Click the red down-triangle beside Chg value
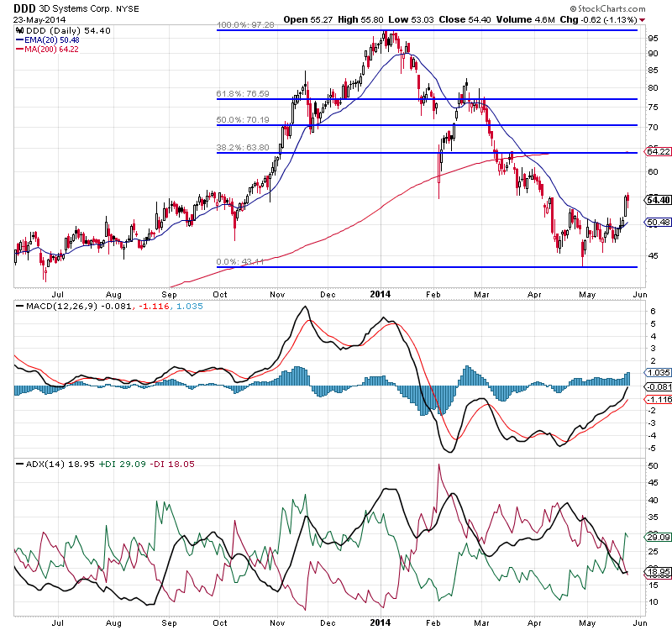This screenshot has height=630, width=672. (642, 19)
